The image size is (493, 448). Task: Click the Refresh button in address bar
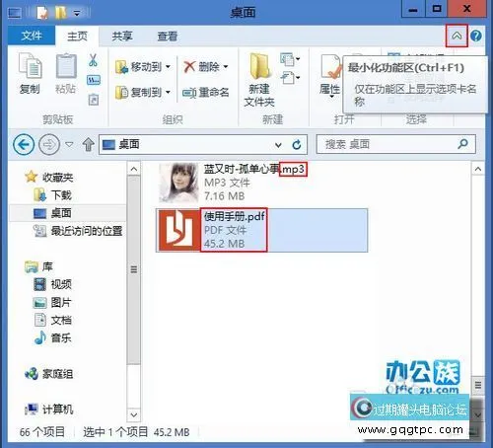tap(297, 144)
